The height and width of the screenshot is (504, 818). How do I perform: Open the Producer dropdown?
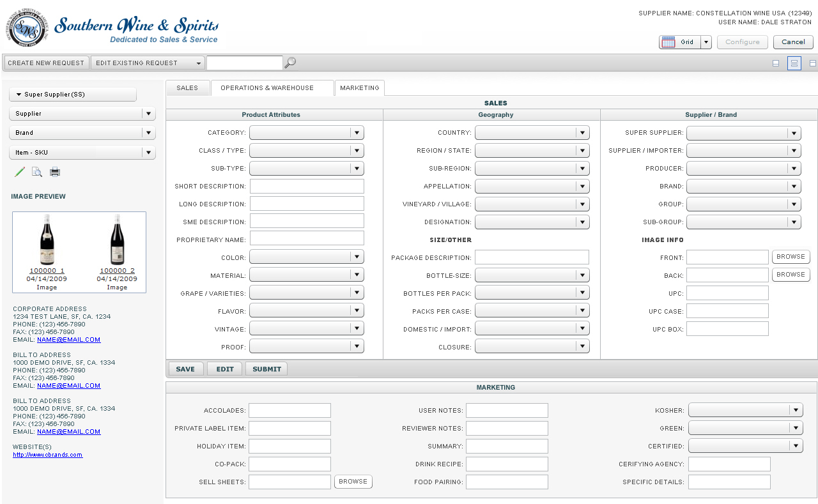click(744, 169)
